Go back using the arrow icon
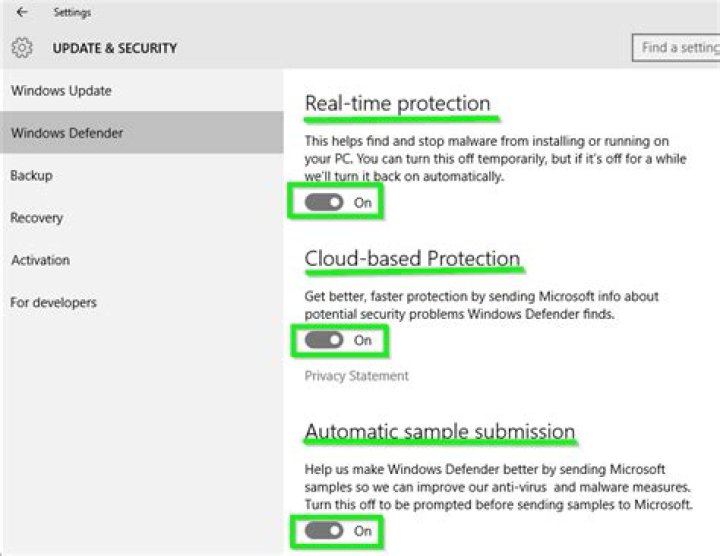The image size is (720, 556). click(x=22, y=12)
